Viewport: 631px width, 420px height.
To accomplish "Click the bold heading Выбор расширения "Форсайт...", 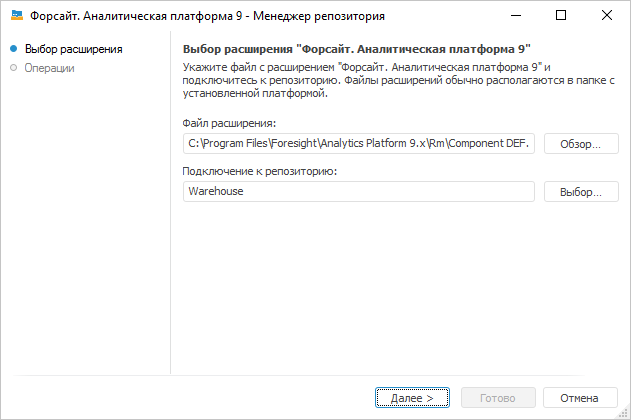I will (357, 49).
